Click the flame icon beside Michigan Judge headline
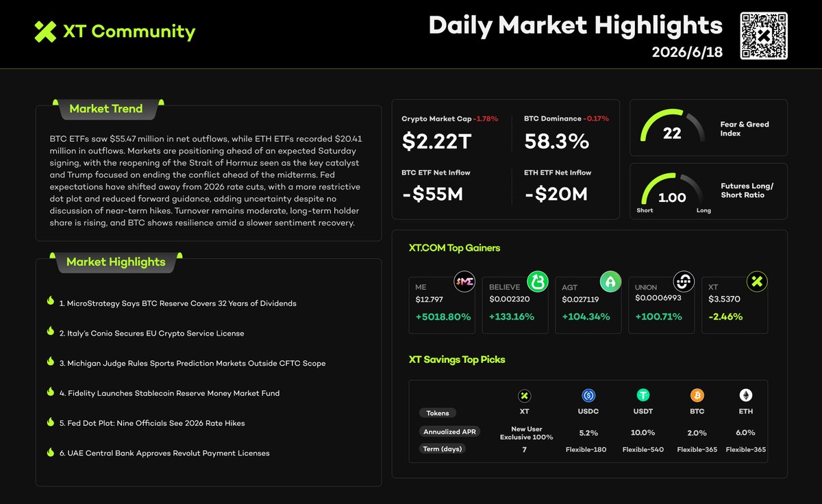The height and width of the screenshot is (504, 822). coord(50,362)
